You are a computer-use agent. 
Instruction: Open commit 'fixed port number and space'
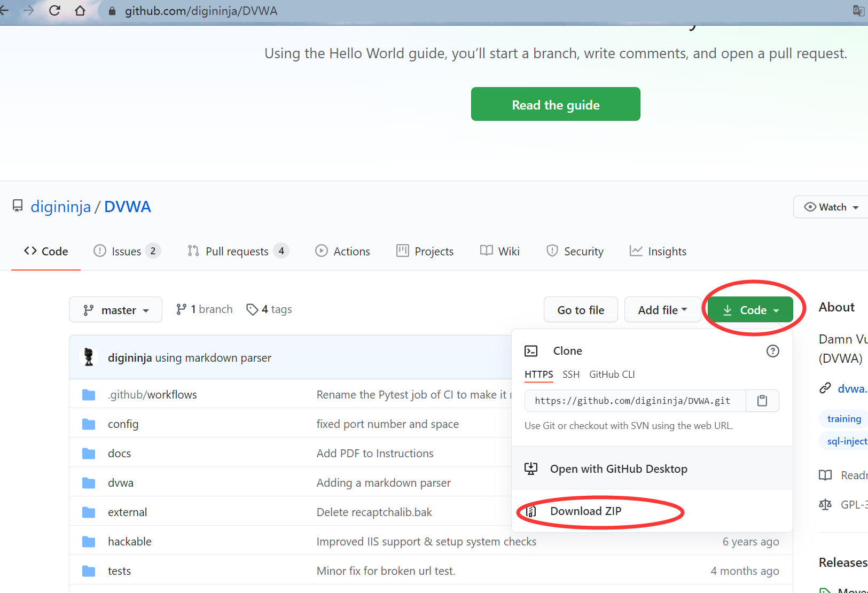point(388,424)
